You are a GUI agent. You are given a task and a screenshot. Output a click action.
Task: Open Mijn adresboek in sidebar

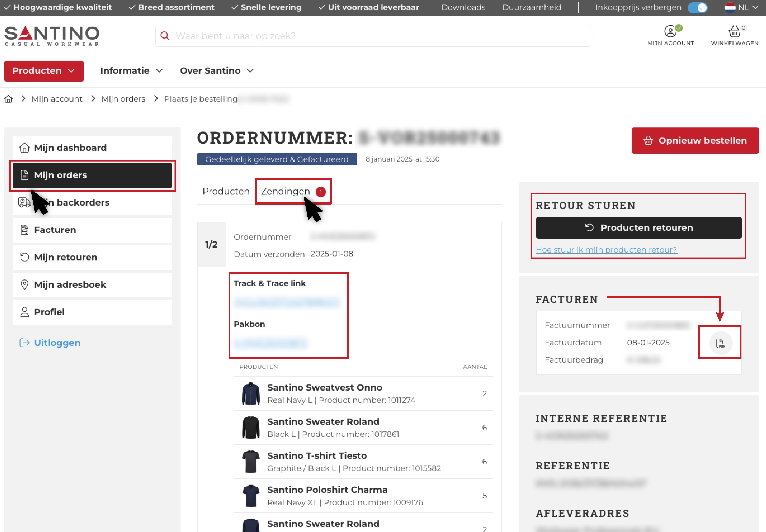click(x=92, y=285)
